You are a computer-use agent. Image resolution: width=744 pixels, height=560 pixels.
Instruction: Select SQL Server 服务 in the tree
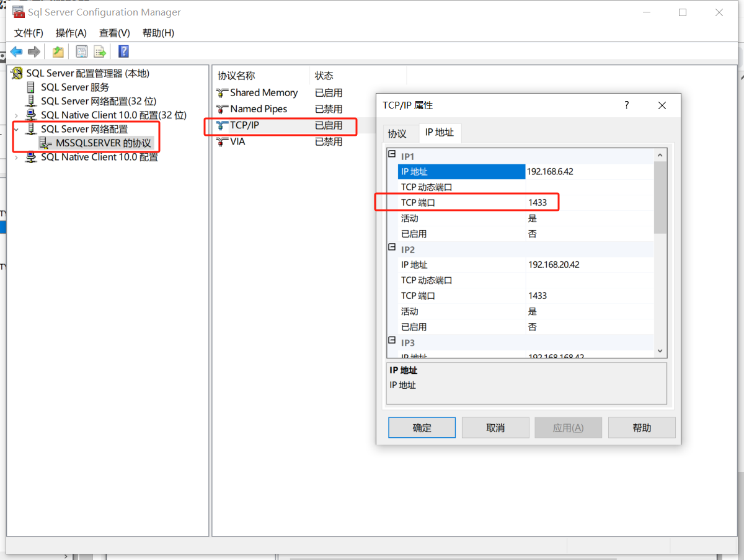coord(75,87)
